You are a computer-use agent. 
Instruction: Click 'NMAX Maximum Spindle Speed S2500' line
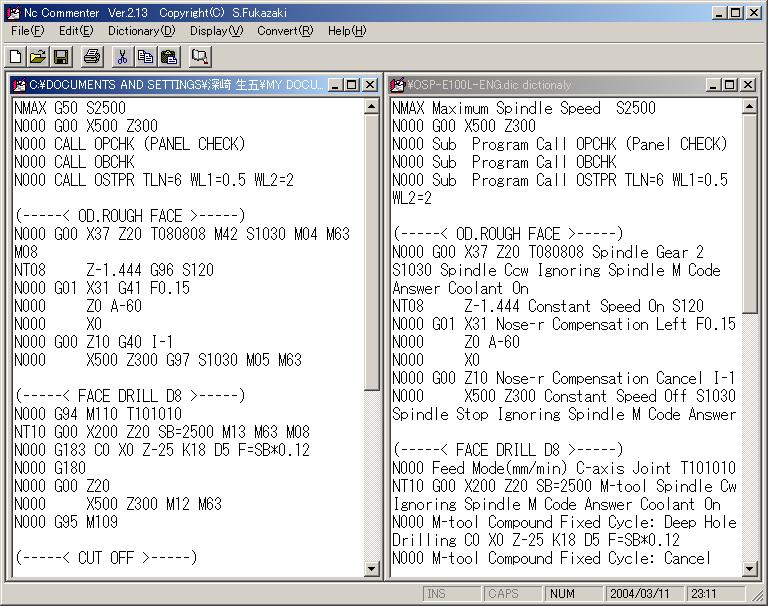pyautogui.click(x=524, y=108)
